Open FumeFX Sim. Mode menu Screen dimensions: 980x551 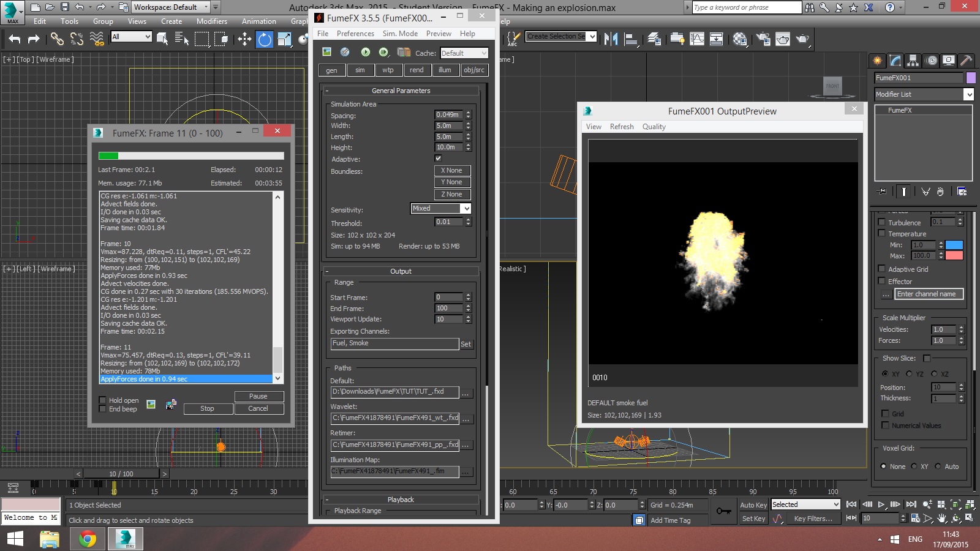[400, 34]
